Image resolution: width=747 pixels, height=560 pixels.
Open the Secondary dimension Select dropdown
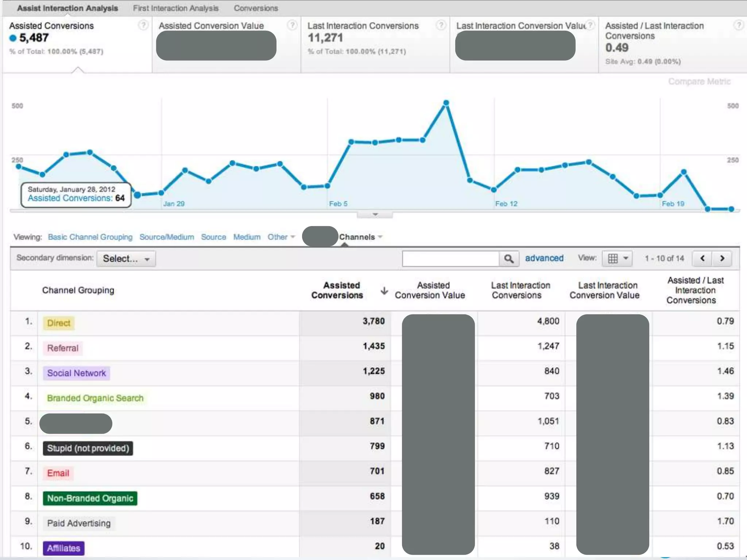(126, 259)
